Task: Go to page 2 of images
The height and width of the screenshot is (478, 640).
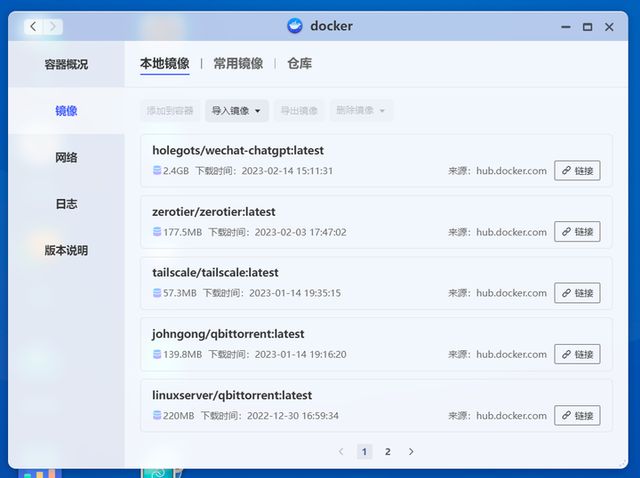Action: [x=388, y=452]
